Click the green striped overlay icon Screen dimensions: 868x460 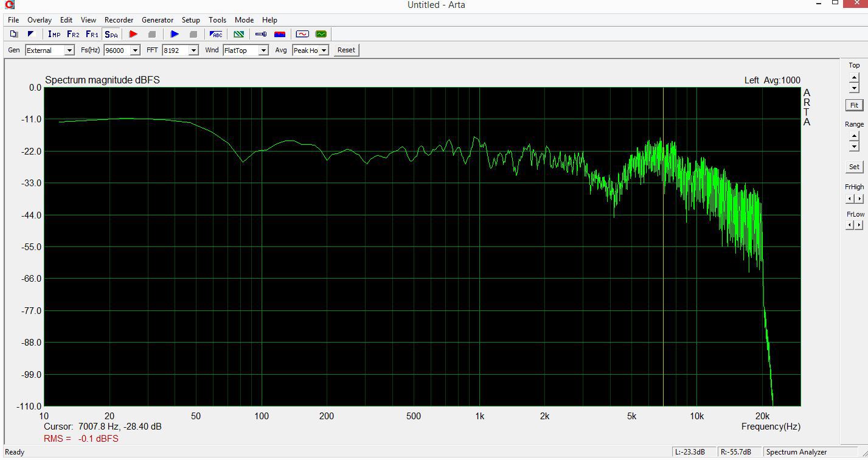(x=239, y=34)
